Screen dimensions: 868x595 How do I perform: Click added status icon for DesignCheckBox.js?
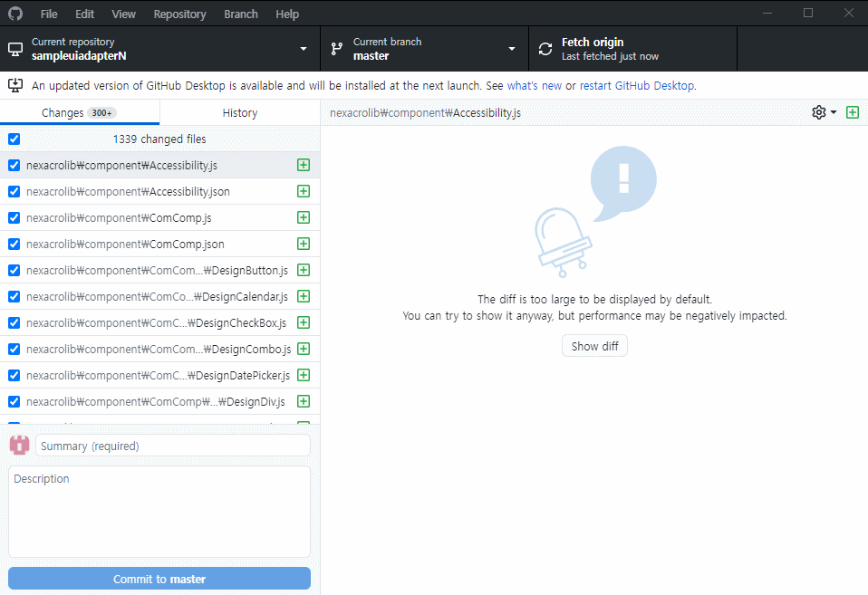[x=304, y=322]
